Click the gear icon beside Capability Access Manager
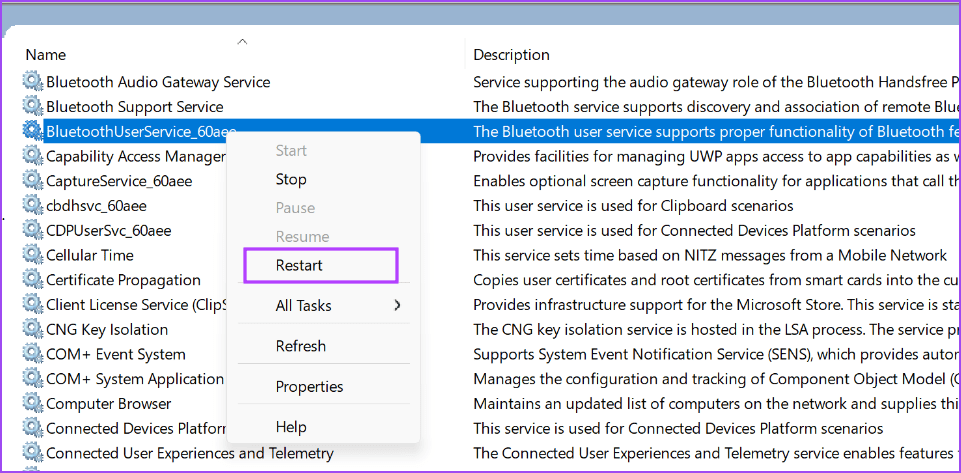Screen dimensions: 961x473 coord(31,156)
